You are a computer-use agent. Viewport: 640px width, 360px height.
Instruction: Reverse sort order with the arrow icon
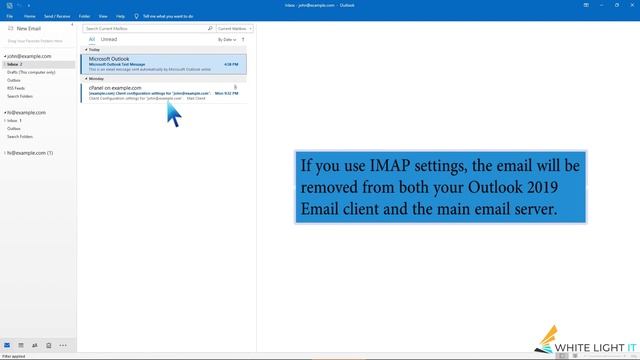243,40
